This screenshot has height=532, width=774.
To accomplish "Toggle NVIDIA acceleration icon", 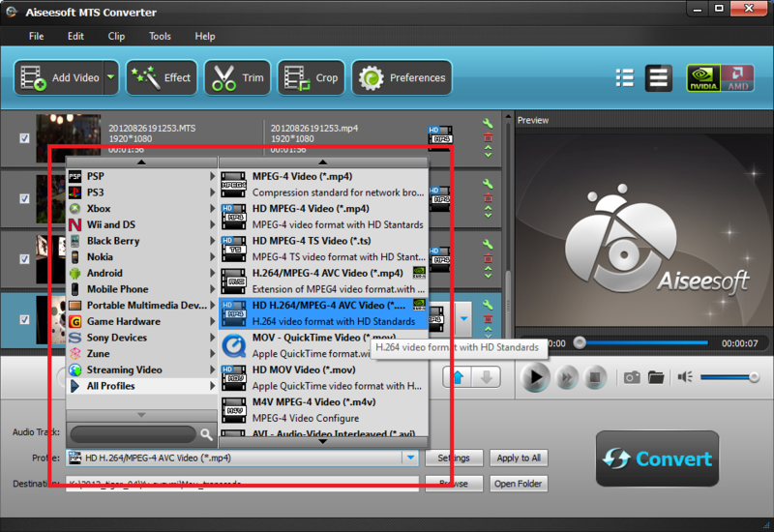I will click(703, 78).
